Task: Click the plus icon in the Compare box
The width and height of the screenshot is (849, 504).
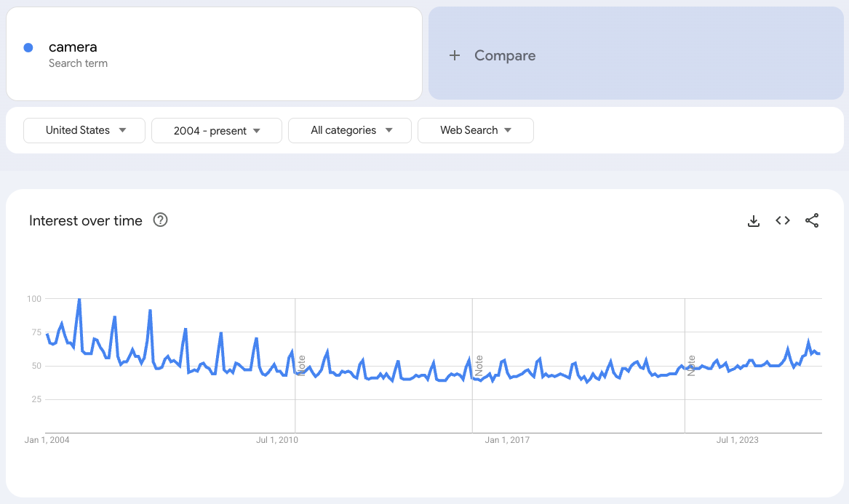Action: coord(455,55)
